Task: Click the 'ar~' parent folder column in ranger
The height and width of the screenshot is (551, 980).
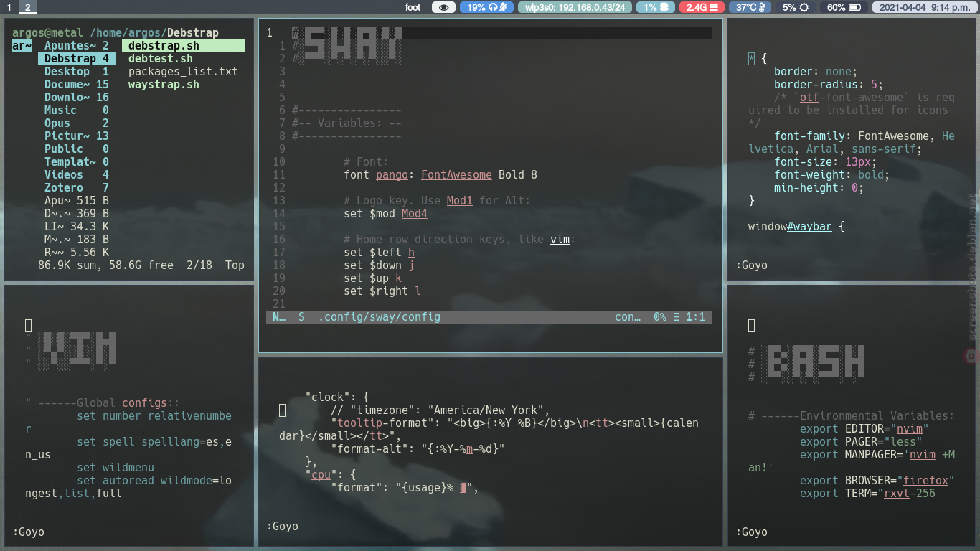Action: coord(22,46)
